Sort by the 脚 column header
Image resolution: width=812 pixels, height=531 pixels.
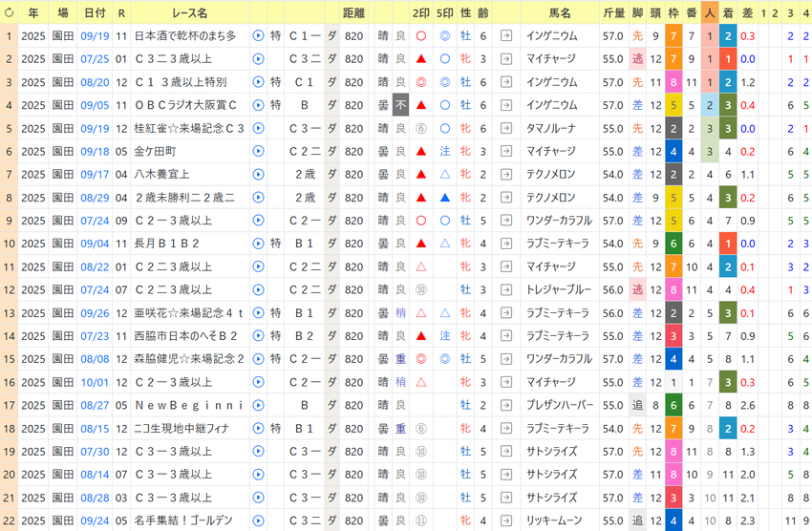pos(637,13)
